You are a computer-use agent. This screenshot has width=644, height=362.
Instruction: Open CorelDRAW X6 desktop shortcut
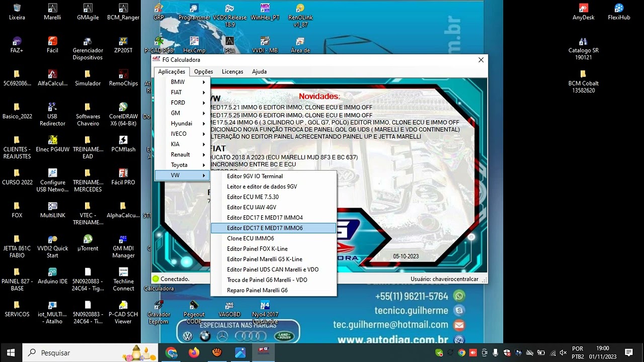coord(123,114)
